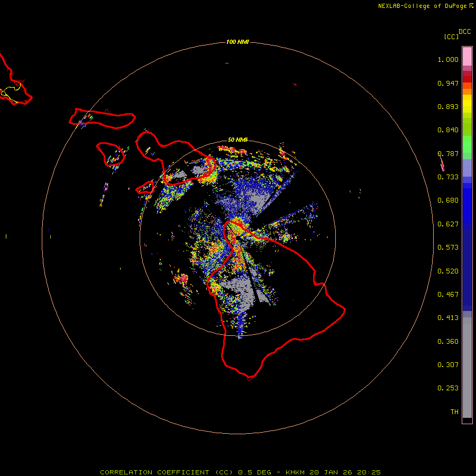476x476 pixels.
Task: Click the 0.627 color scale value
Action: 448,224
